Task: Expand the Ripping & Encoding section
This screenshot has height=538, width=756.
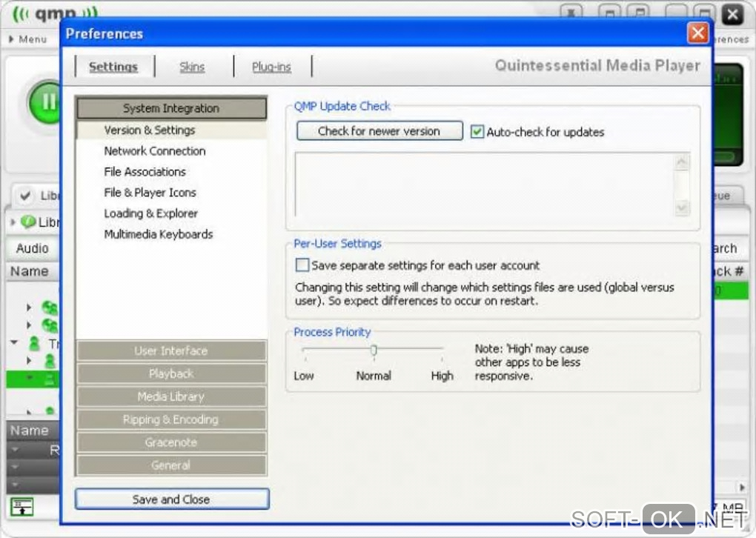Action: click(171, 419)
